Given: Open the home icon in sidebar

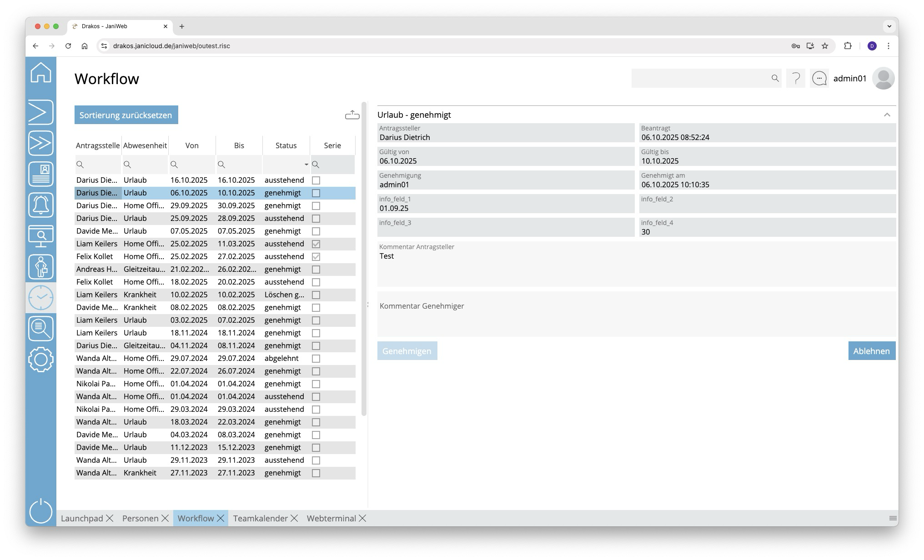Looking at the screenshot, I should [x=41, y=73].
